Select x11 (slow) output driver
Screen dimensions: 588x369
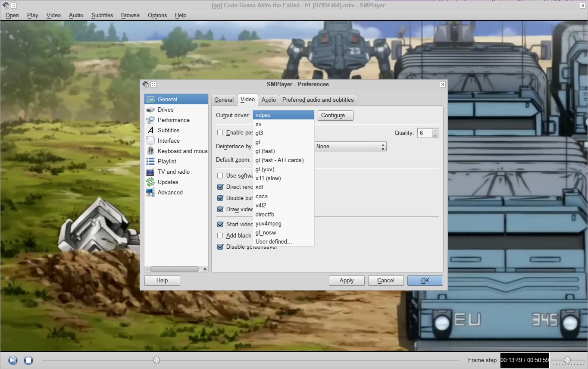click(284, 178)
